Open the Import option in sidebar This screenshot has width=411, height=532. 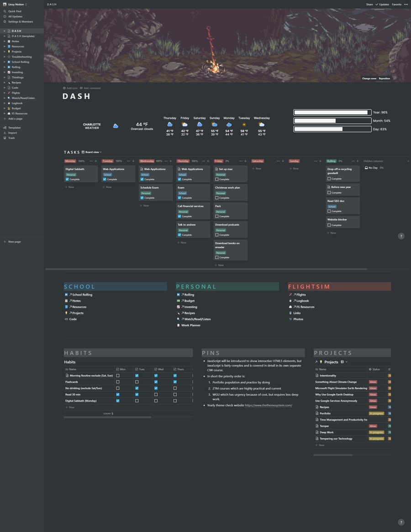(12, 133)
